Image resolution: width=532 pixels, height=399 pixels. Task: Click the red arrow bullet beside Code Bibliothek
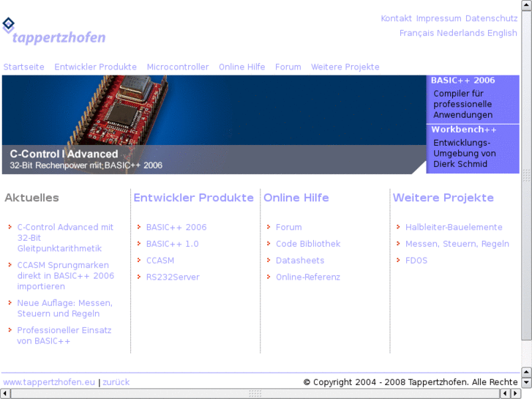[269, 244]
